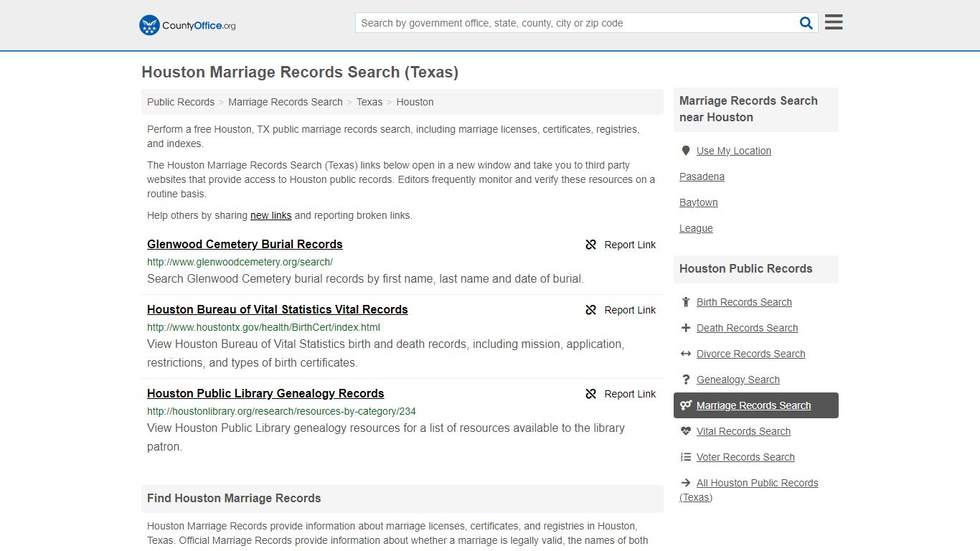Go to Texas breadcrumb link
980x551 pixels.
pos(369,102)
